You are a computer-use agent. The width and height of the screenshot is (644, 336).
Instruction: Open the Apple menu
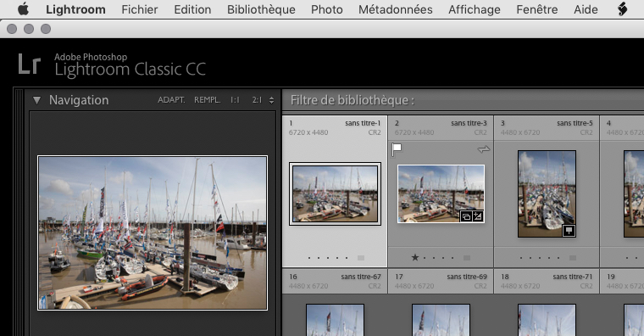coord(24,9)
